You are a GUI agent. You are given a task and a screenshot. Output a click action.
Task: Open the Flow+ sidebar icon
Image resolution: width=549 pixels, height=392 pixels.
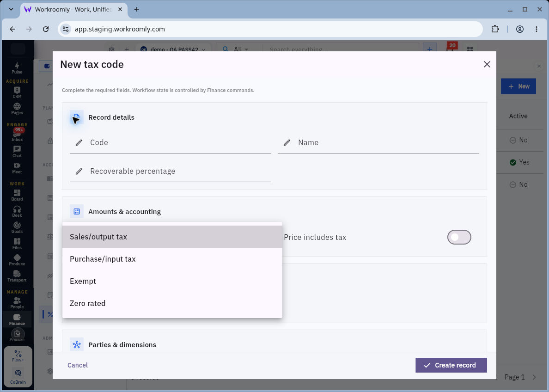[18, 355]
